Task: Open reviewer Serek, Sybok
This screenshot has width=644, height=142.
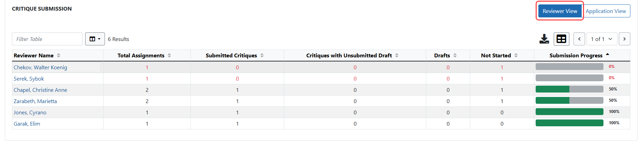Action: coord(29,79)
